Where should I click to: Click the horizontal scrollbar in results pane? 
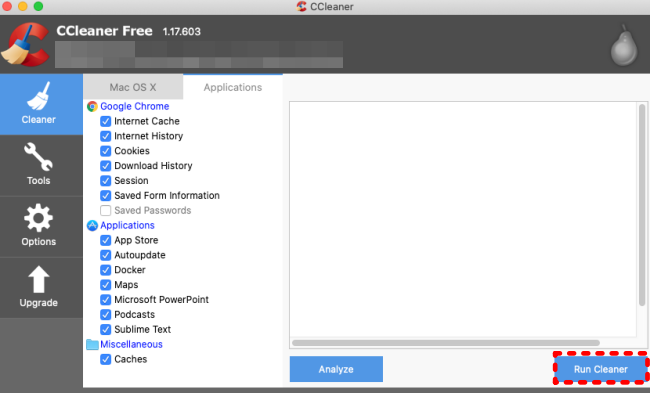(x=446, y=343)
